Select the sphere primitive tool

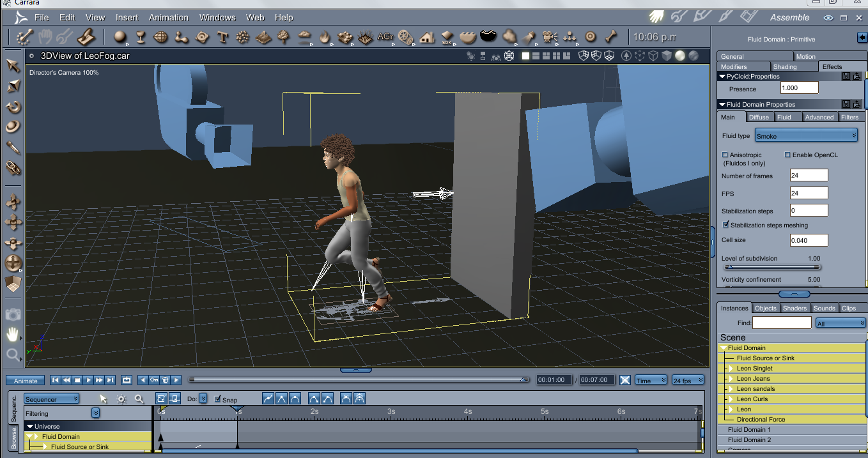(x=119, y=37)
